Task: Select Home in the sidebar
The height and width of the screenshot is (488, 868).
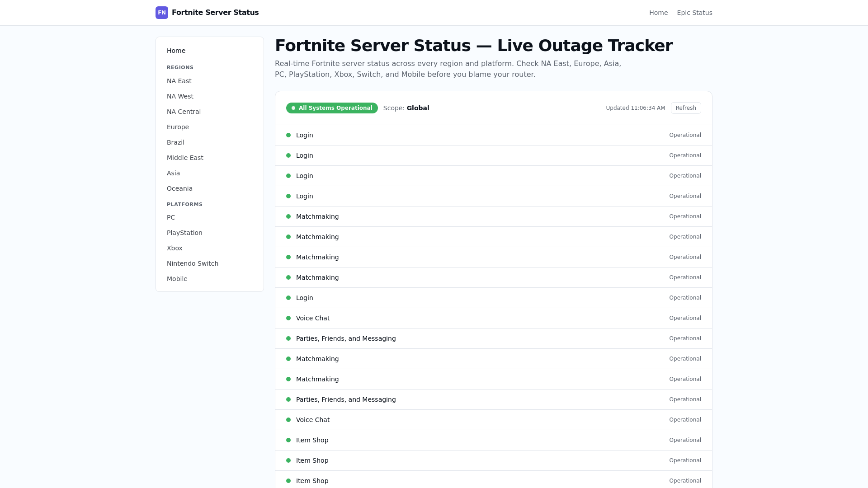Action: point(210,51)
